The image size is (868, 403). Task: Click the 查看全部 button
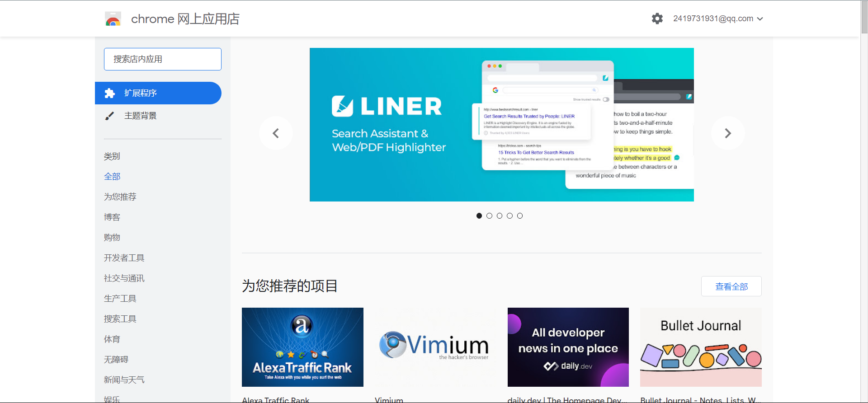pos(731,286)
